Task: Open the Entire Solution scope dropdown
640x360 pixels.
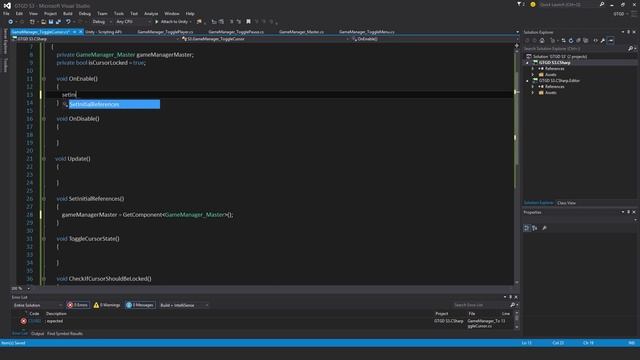Action: click(37, 305)
